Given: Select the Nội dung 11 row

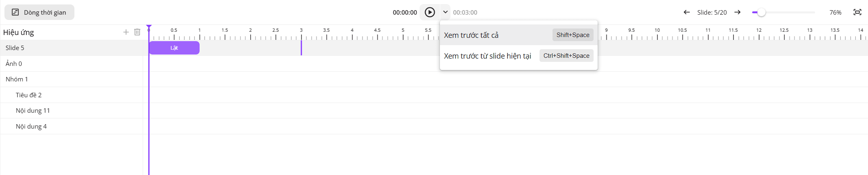Looking at the screenshot, I should click(72, 110).
